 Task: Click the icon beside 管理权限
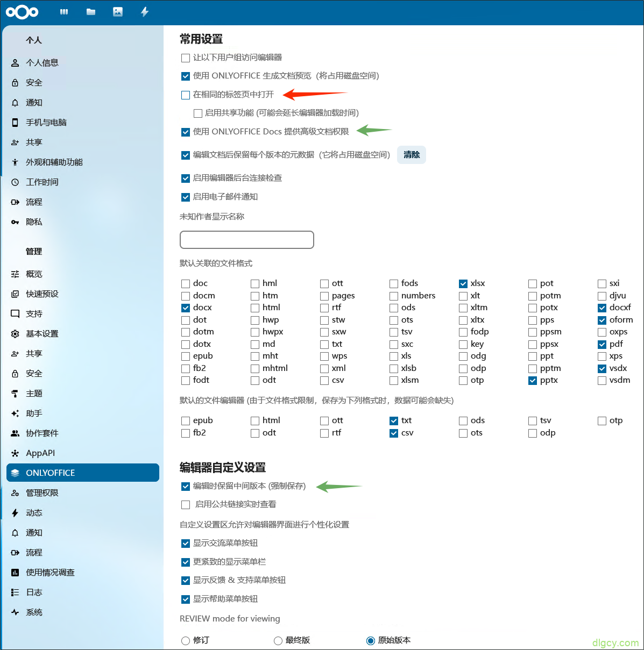(15, 493)
